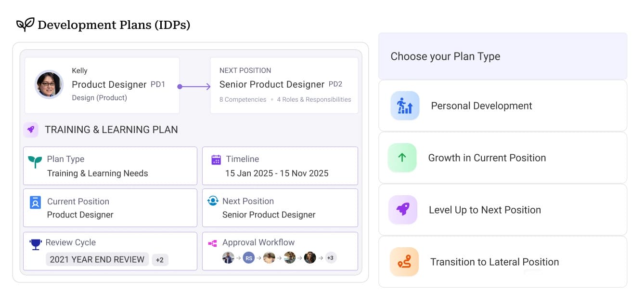Click the Training & Learning Plan badge icon
Screen dimensions: 644x295
(x=31, y=130)
